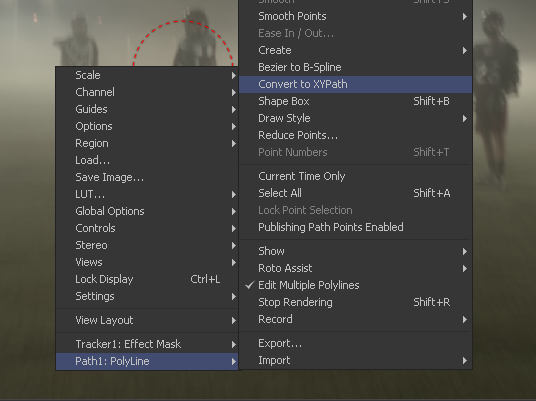Click Lock Display menu item
The image size is (536, 401).
(x=147, y=279)
